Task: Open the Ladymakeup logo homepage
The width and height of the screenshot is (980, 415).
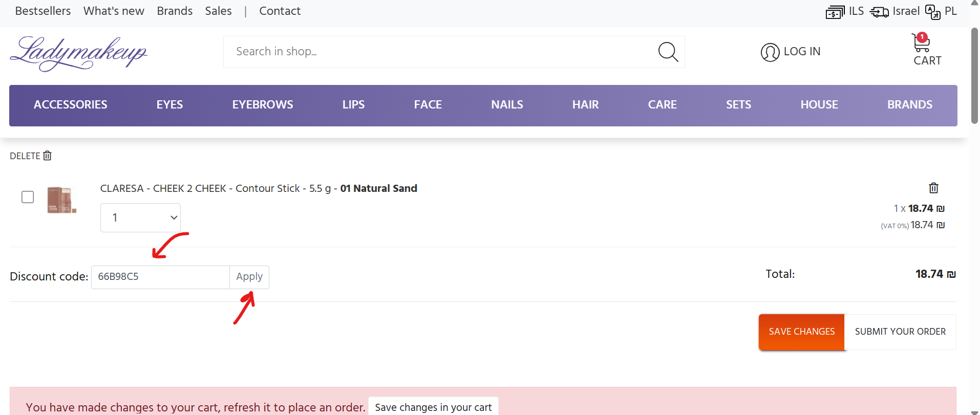Action: tap(78, 53)
